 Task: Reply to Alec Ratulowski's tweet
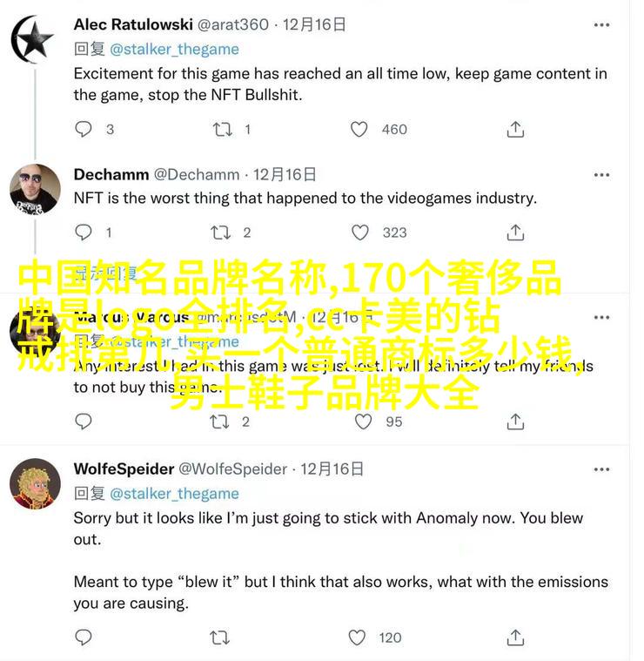pyautogui.click(x=83, y=129)
